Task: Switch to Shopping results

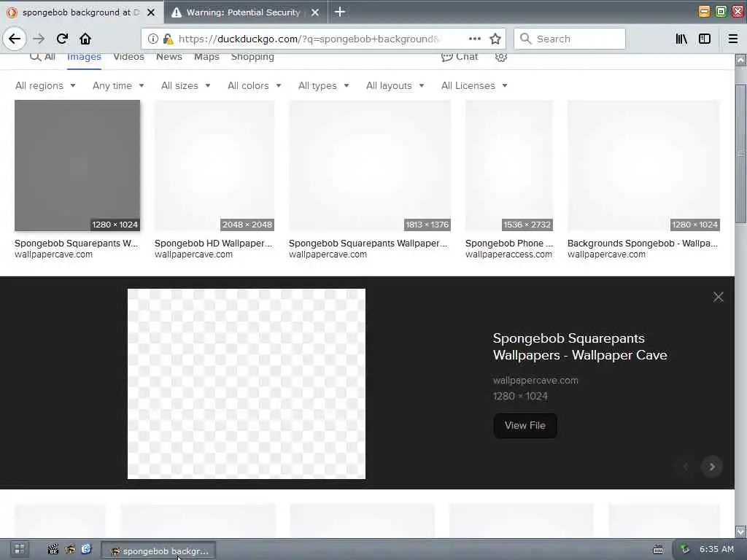Action: (252, 57)
